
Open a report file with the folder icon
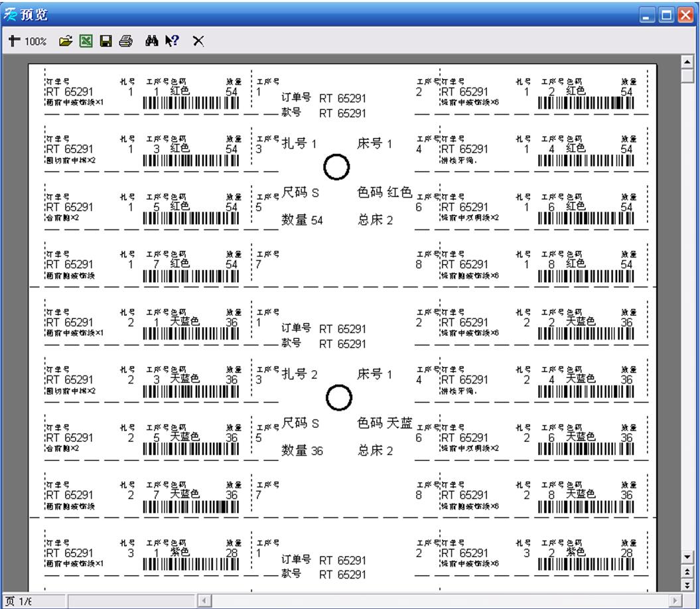[64, 41]
